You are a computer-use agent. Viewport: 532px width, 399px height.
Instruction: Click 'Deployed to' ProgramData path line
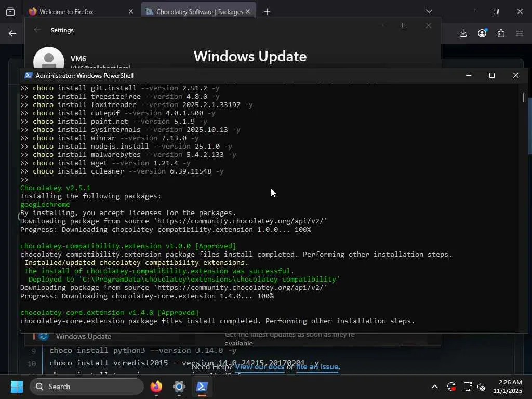tap(184, 279)
